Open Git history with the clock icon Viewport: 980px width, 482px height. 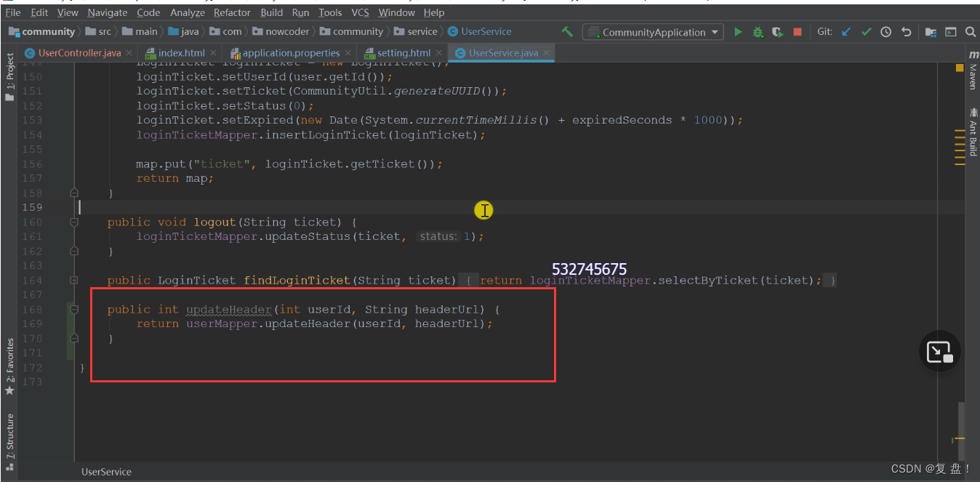click(x=885, y=32)
